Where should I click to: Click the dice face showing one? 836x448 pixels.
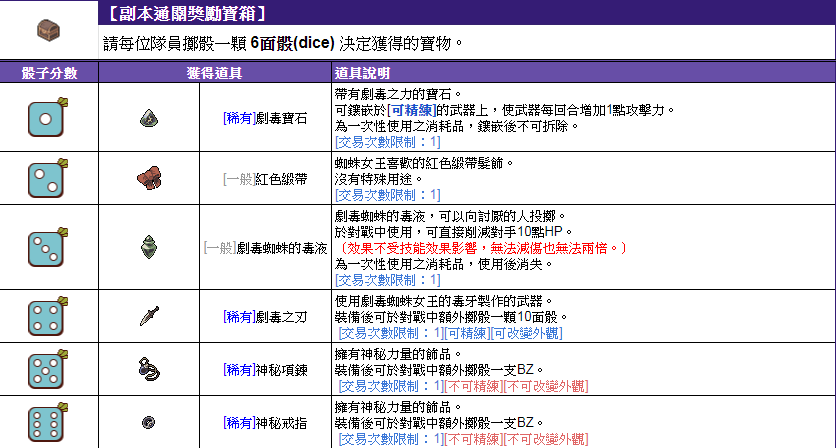tap(48, 117)
